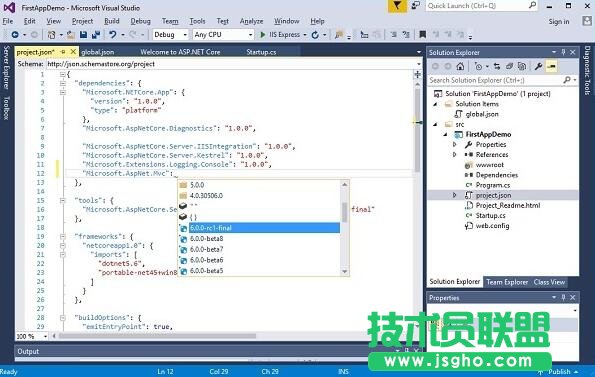Open the Schema URL dropdown
This screenshot has width=595, height=377.
pyautogui.click(x=419, y=64)
